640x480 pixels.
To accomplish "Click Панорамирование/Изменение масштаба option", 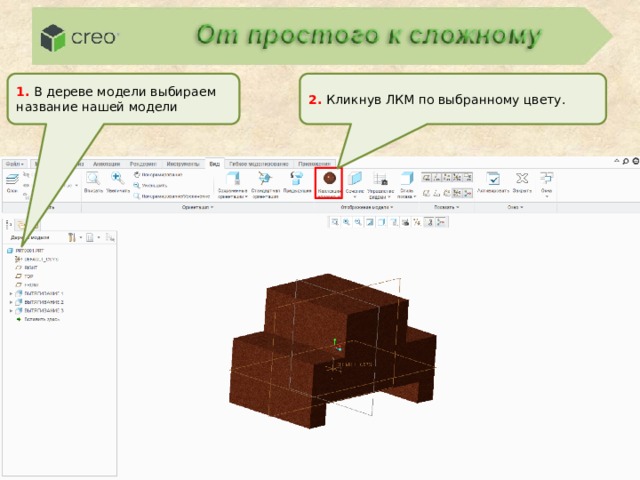I will coord(172,196).
